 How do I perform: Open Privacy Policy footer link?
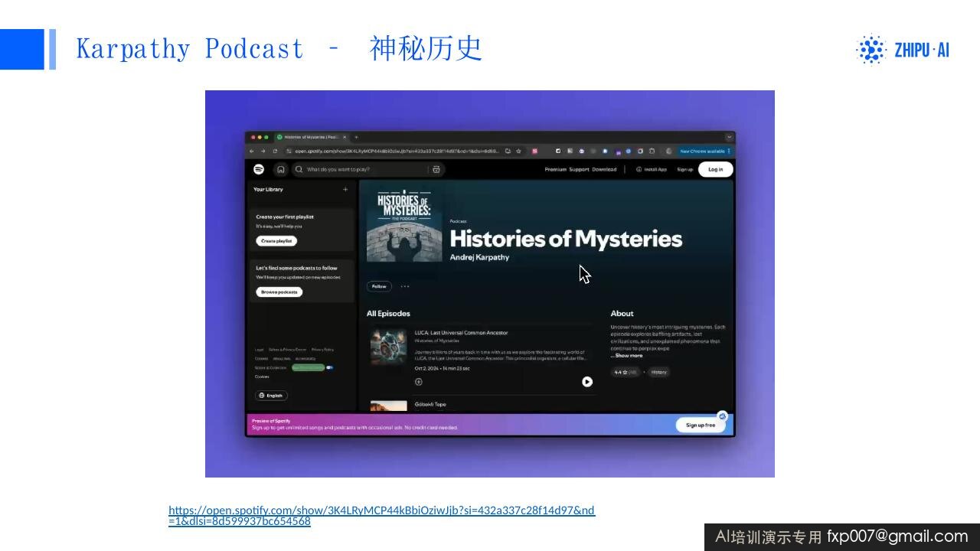tap(322, 349)
